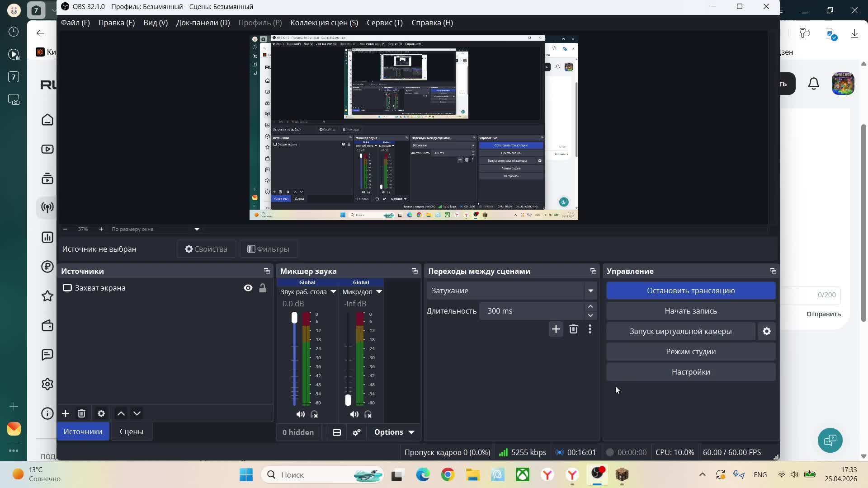Add a new source with plus icon
Viewport: 868px width, 488px height.
[x=66, y=413]
